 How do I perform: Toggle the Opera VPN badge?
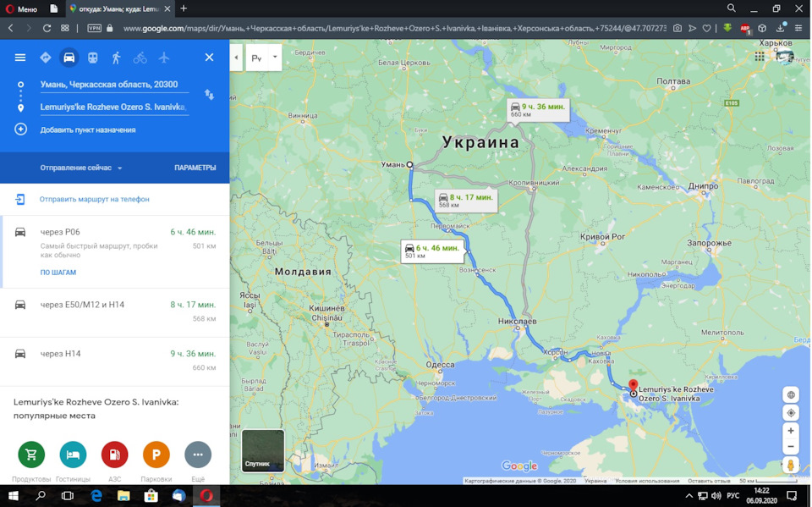94,29
